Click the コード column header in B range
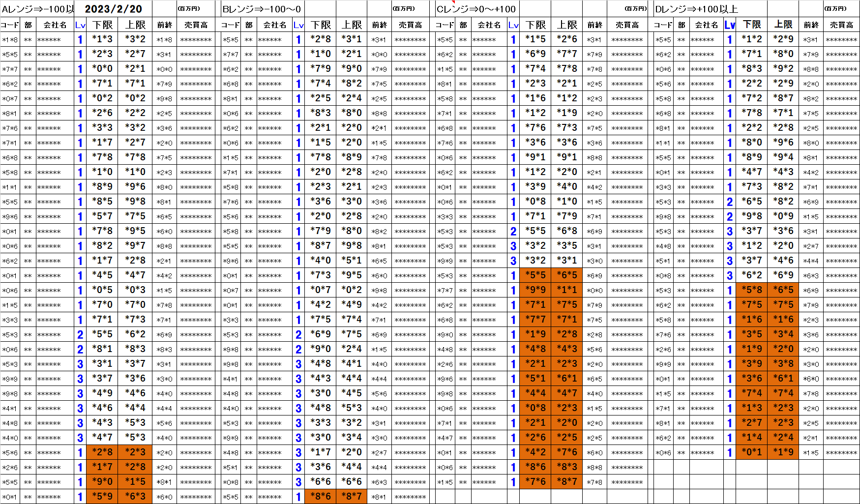Screen dimensions: 860x504 pos(230,25)
